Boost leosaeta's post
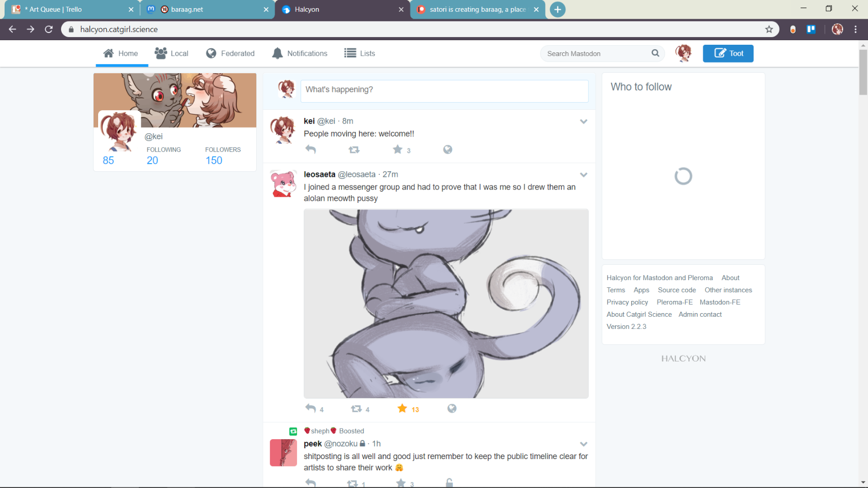Viewport: 868px width, 488px height. pyautogui.click(x=356, y=409)
